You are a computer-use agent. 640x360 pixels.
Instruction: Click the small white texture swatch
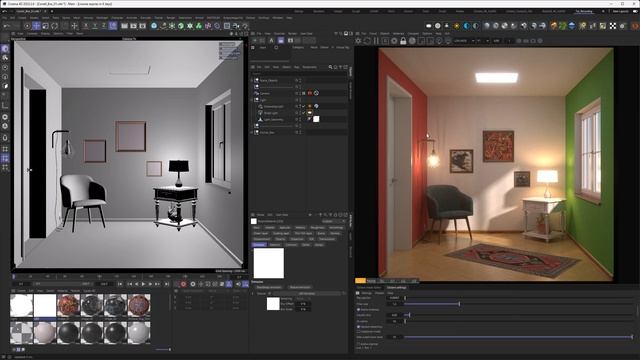[x=273, y=304]
